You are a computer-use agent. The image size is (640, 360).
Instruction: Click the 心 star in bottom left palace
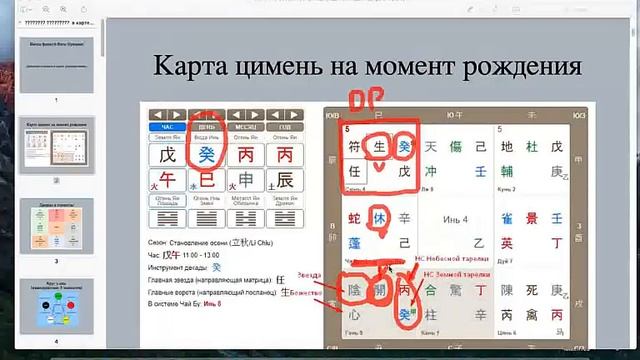pyautogui.click(x=354, y=315)
